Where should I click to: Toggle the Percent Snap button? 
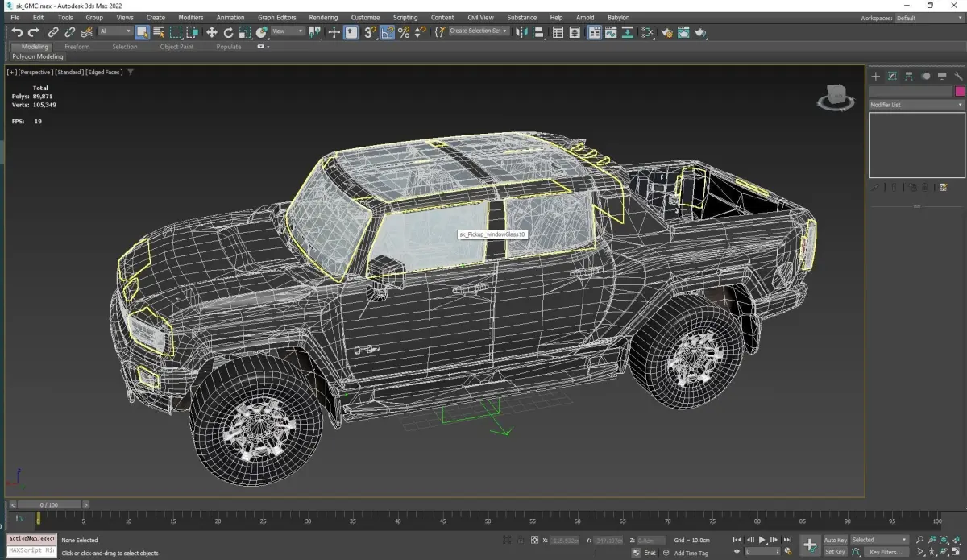click(404, 32)
